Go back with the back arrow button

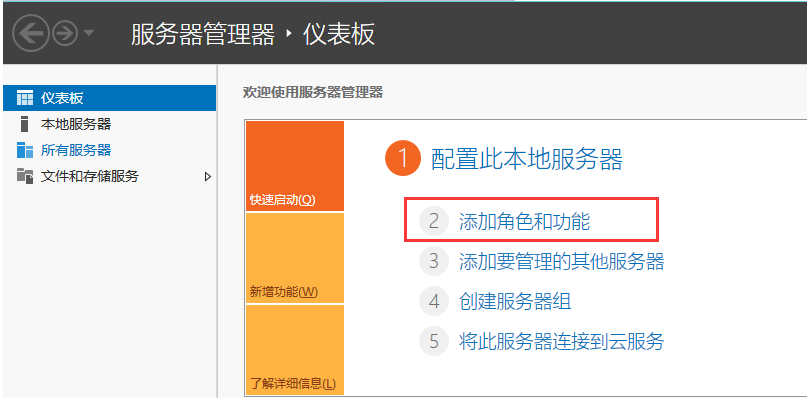[x=31, y=33]
